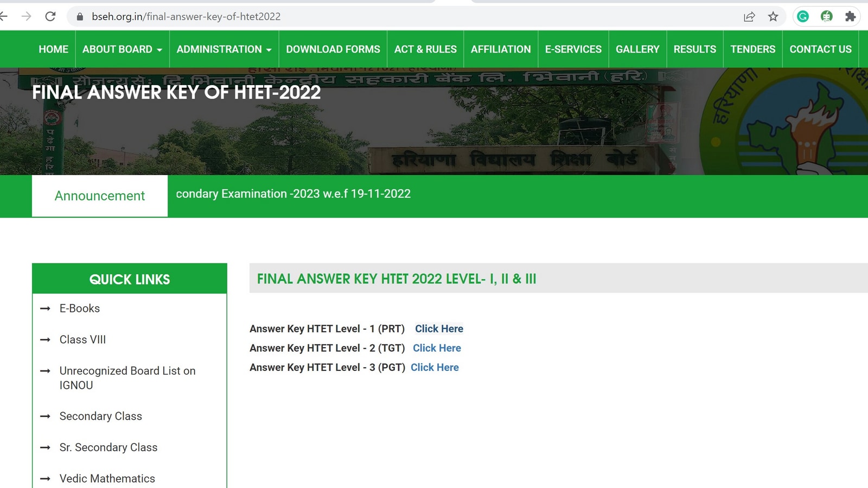The height and width of the screenshot is (488, 868).
Task: Bookmark this page with the star icon
Action: 773,16
